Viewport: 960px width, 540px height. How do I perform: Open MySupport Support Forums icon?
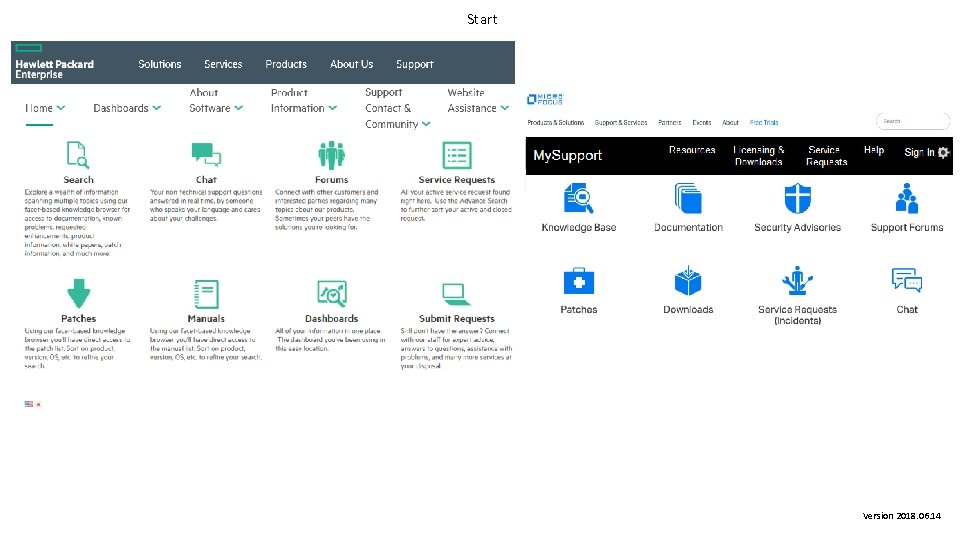tap(907, 198)
